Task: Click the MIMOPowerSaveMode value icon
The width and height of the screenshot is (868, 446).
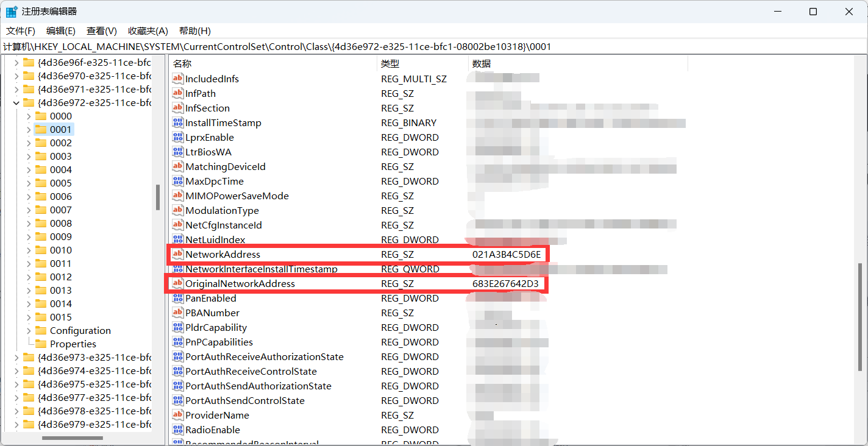Action: point(177,196)
